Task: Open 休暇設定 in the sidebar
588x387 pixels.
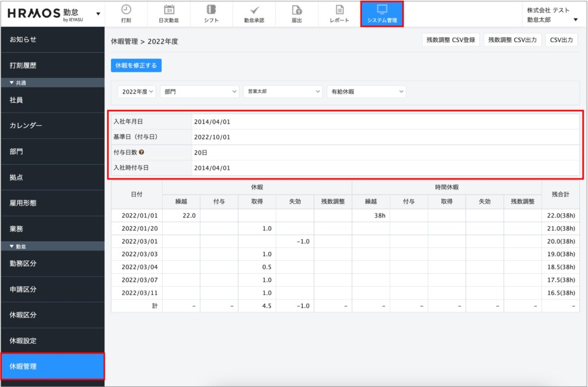Action: 52,340
